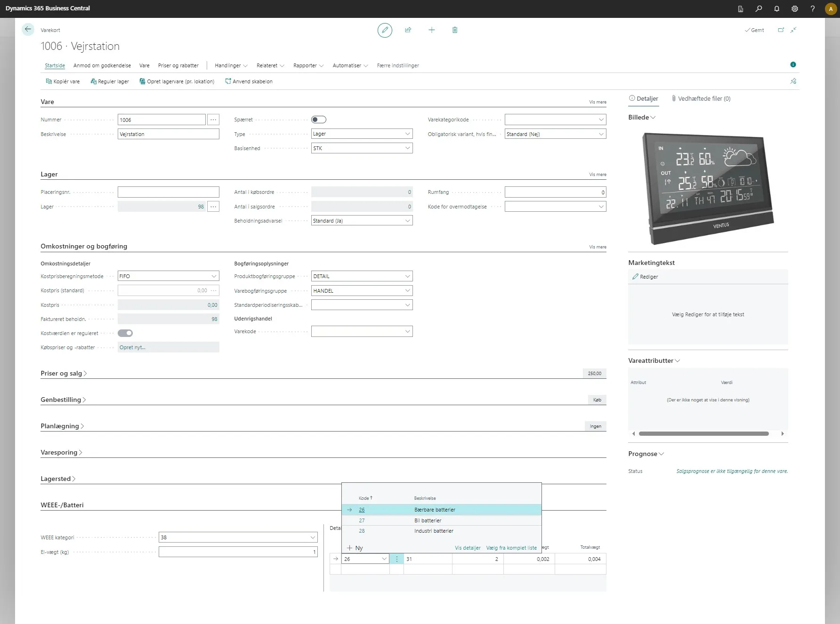
Task: Click Ny in the lookup list
Action: (x=355, y=548)
